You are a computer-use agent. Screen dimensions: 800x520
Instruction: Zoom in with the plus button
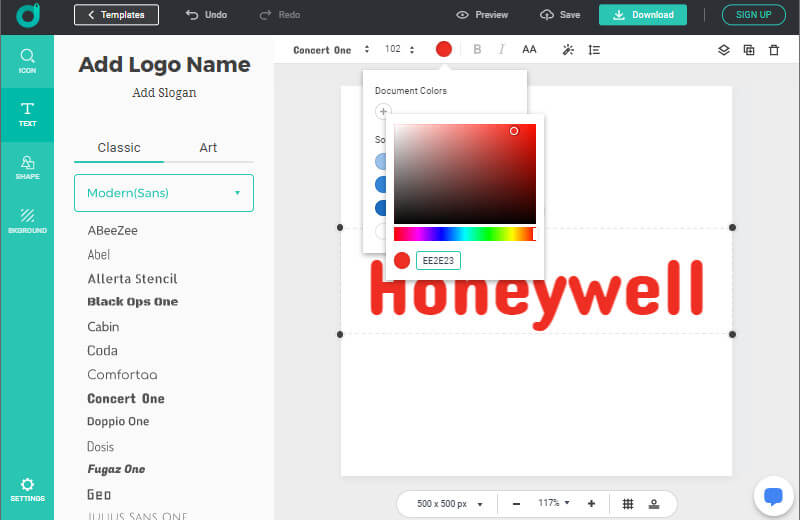591,504
